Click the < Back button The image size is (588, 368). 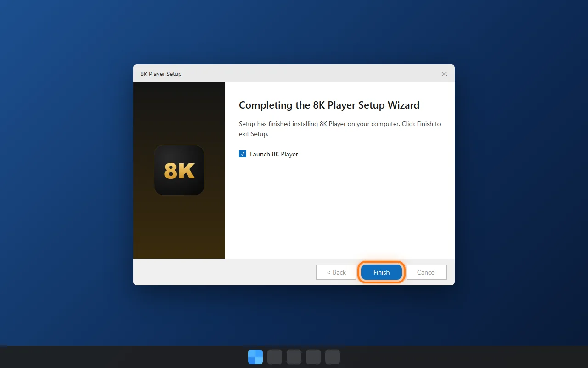[336, 272]
